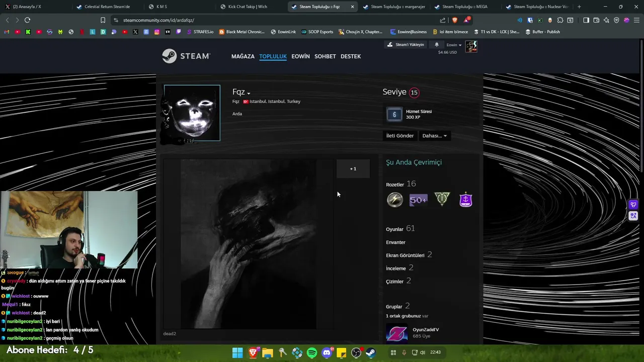Screen dimensions: 644x362
Task: Open the browser hamburger menu
Action: 636,20
